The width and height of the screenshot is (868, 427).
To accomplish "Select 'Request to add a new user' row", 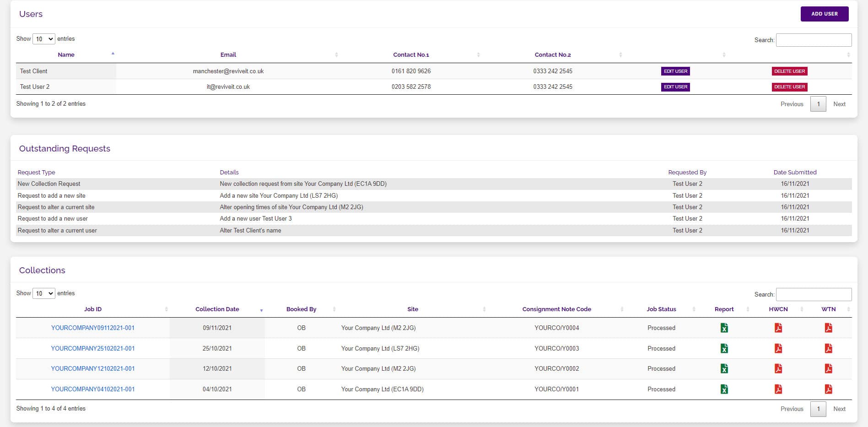I will 434,219.
